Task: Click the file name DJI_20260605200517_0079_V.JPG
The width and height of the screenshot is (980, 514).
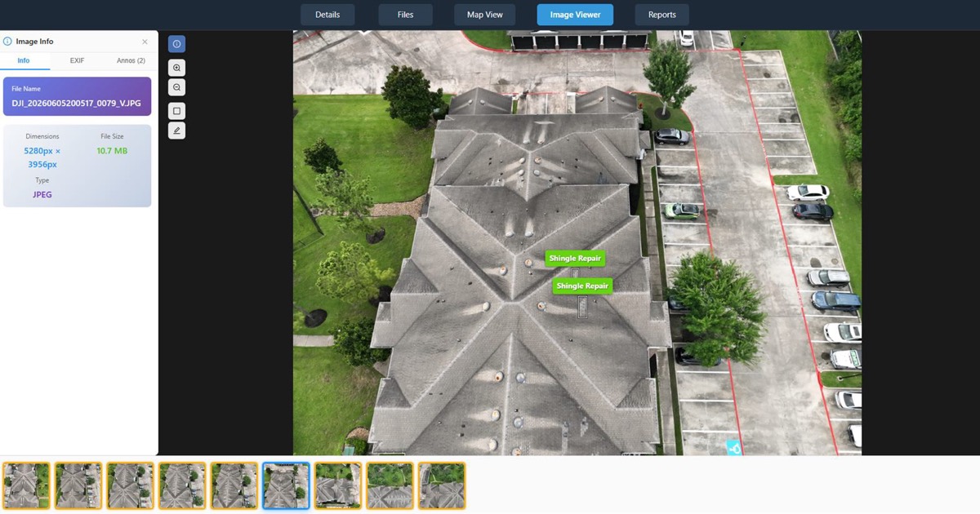Action: coord(76,104)
